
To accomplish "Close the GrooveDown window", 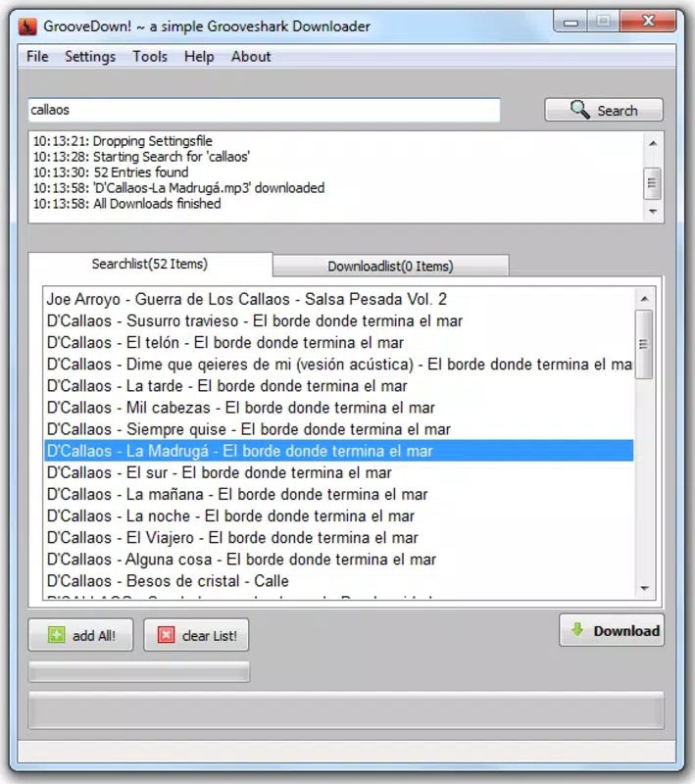I will coord(649,21).
